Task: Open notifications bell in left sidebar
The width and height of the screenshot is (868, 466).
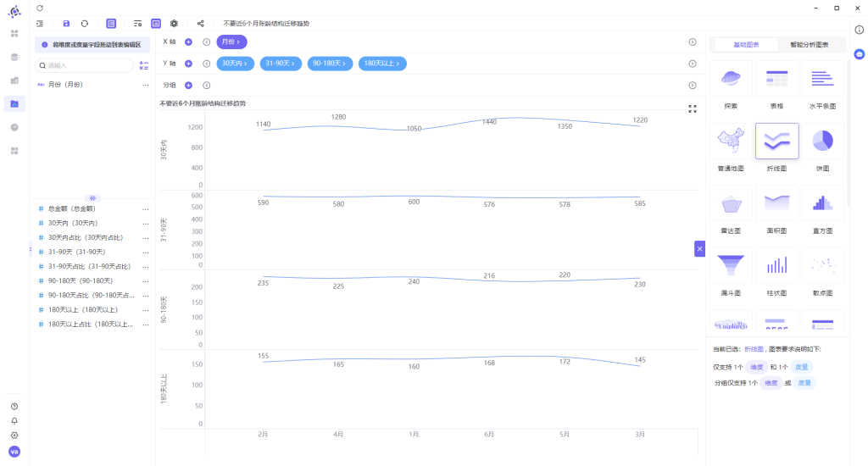Action: [14, 421]
